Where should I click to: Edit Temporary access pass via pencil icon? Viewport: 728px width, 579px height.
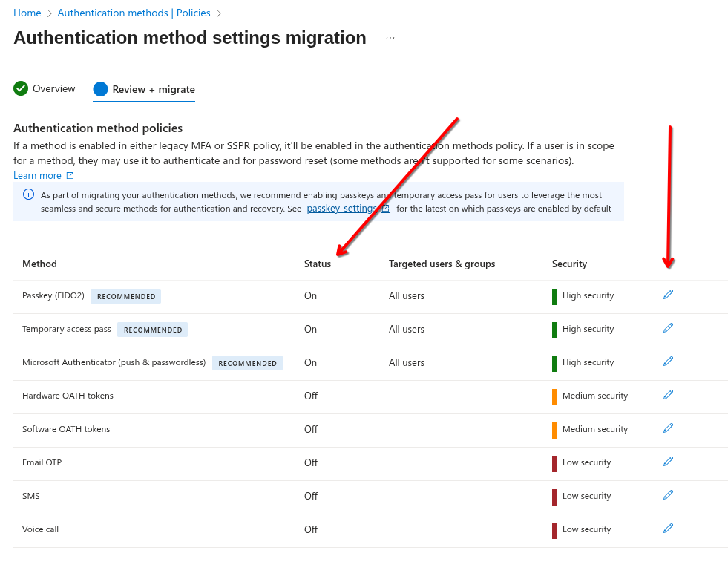click(x=668, y=327)
